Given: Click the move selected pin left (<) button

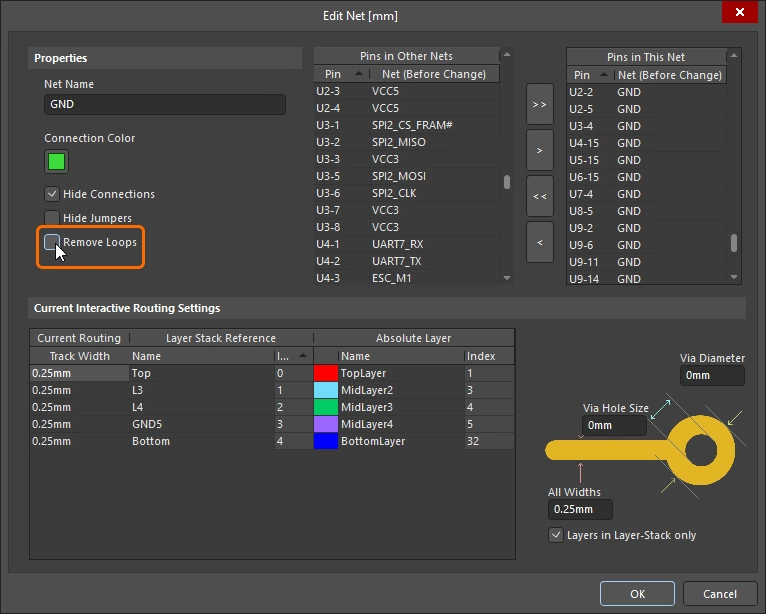Looking at the screenshot, I should [539, 242].
